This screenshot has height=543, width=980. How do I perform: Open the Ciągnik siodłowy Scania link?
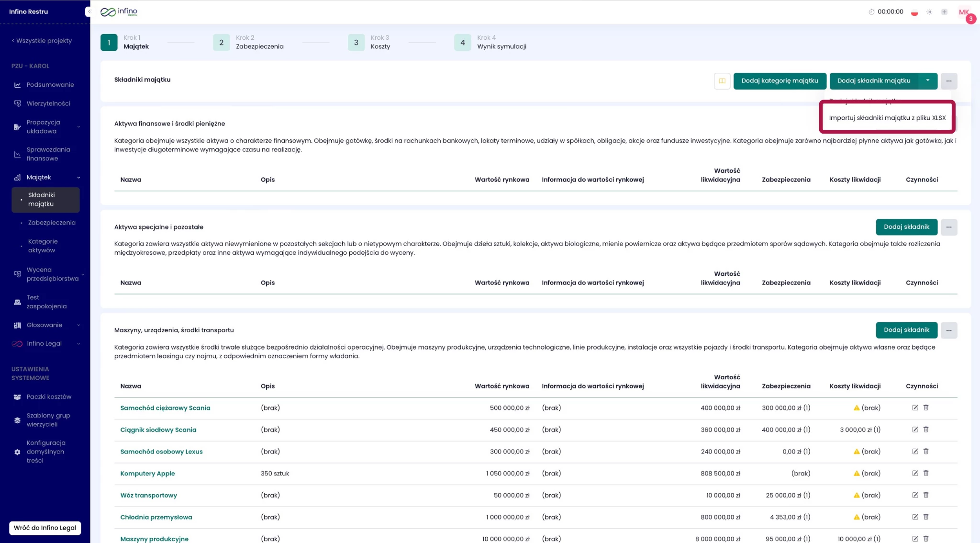pos(158,430)
